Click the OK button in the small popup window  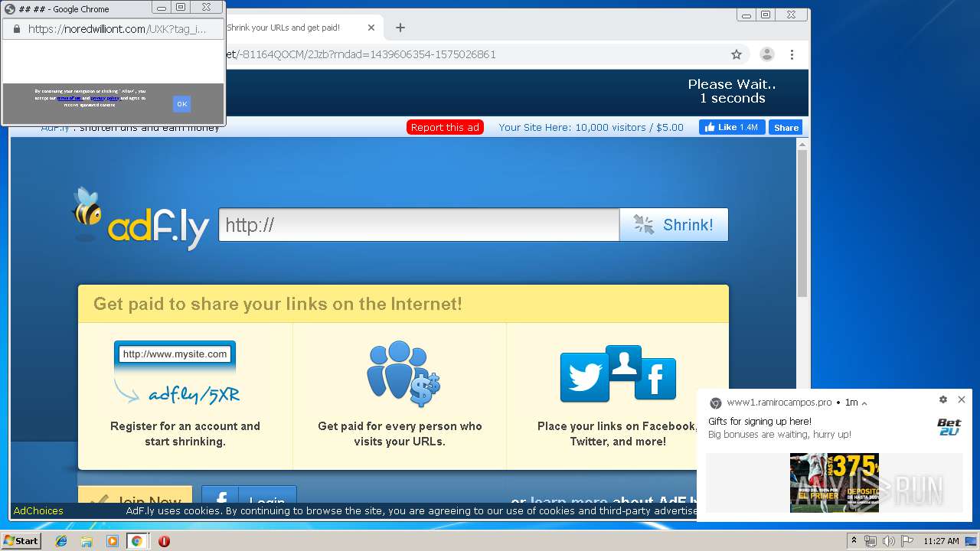click(181, 104)
